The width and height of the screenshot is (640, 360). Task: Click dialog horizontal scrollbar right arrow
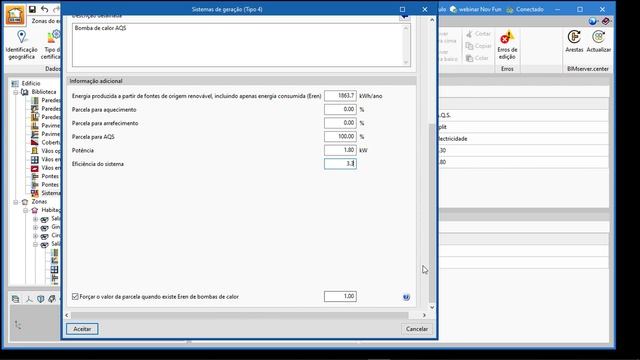click(424, 315)
